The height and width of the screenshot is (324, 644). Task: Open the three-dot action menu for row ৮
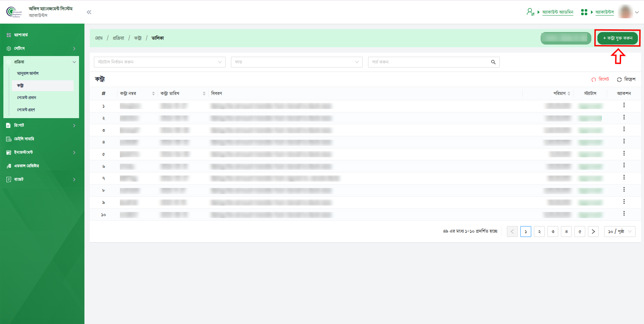tap(624, 189)
